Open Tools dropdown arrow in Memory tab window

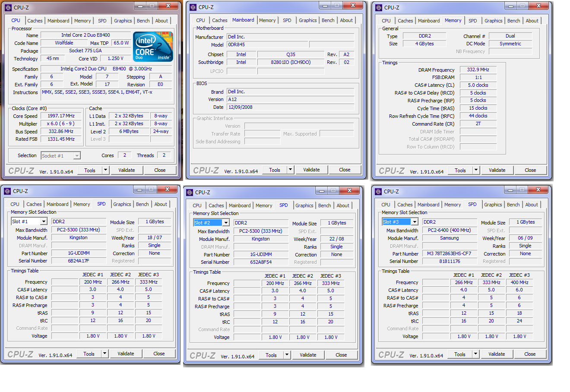[x=476, y=170]
